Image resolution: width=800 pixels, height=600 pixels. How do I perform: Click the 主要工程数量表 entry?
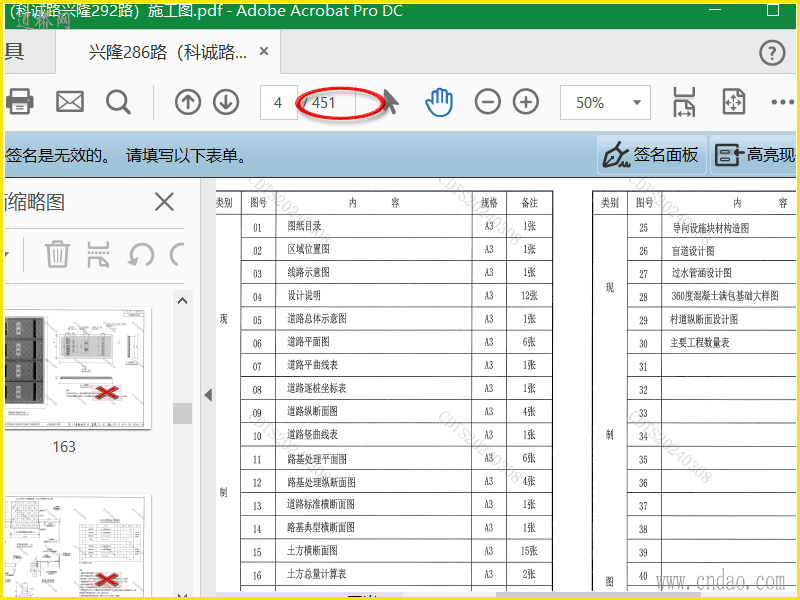point(699,342)
